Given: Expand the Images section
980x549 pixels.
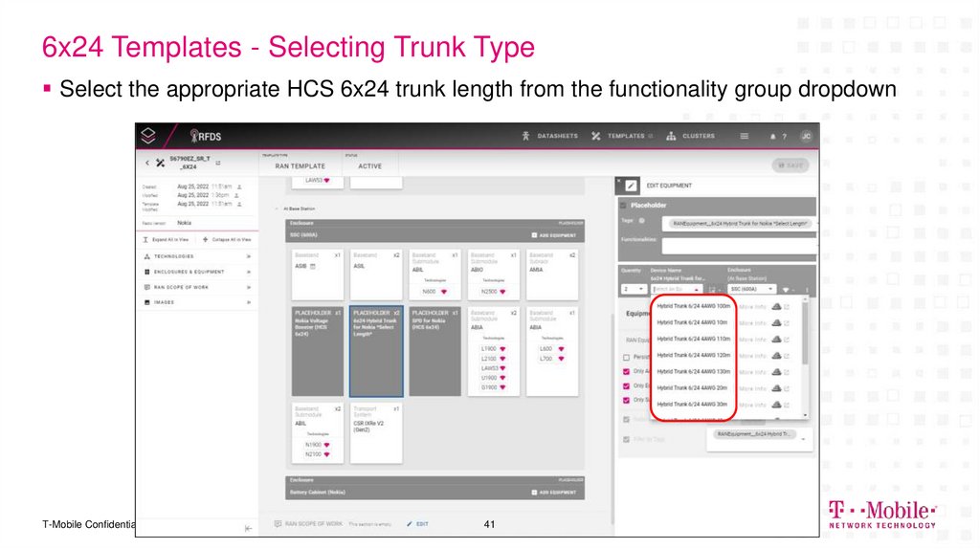Looking at the screenshot, I should click(197, 302).
